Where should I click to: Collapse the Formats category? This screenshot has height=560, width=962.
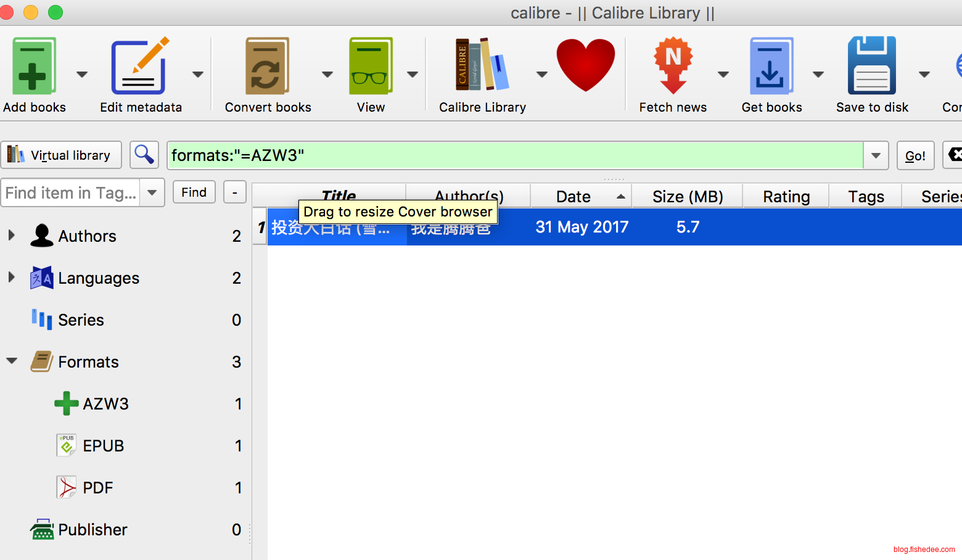pos(12,361)
